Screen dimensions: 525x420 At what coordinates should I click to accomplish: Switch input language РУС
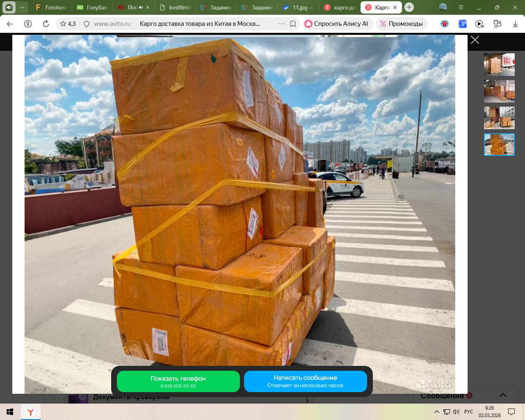coord(469,412)
